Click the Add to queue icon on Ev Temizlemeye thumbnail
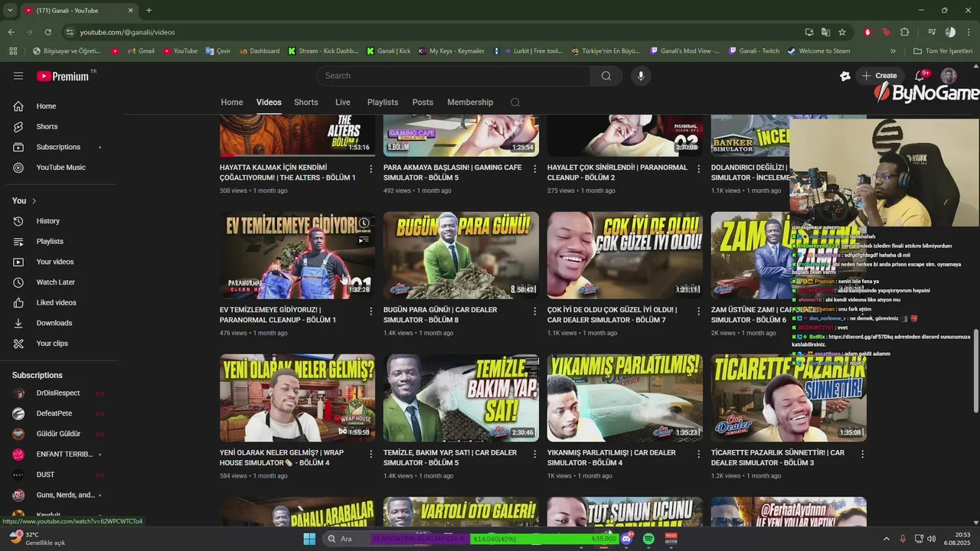 tap(364, 240)
